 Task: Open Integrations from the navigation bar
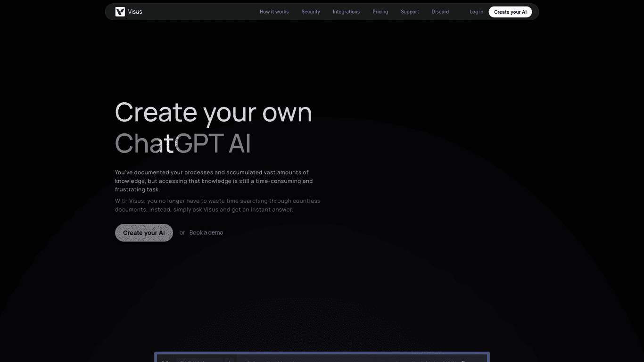pos(346,12)
